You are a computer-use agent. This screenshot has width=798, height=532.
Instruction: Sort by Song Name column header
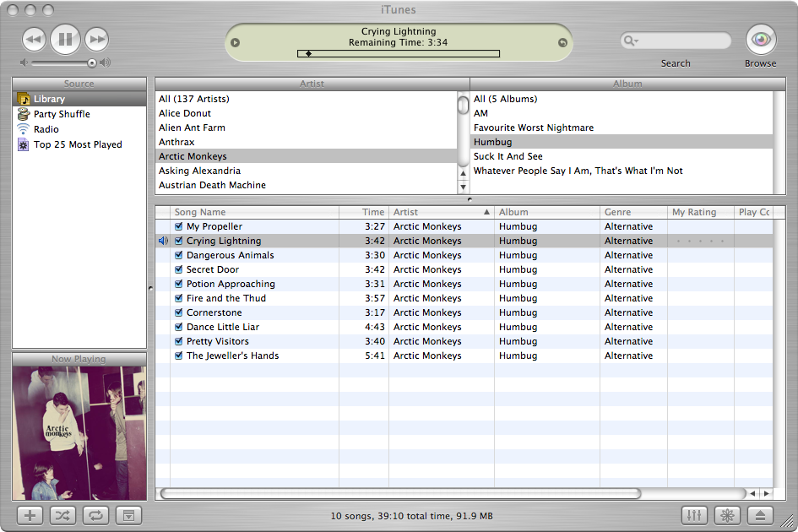coord(254,212)
